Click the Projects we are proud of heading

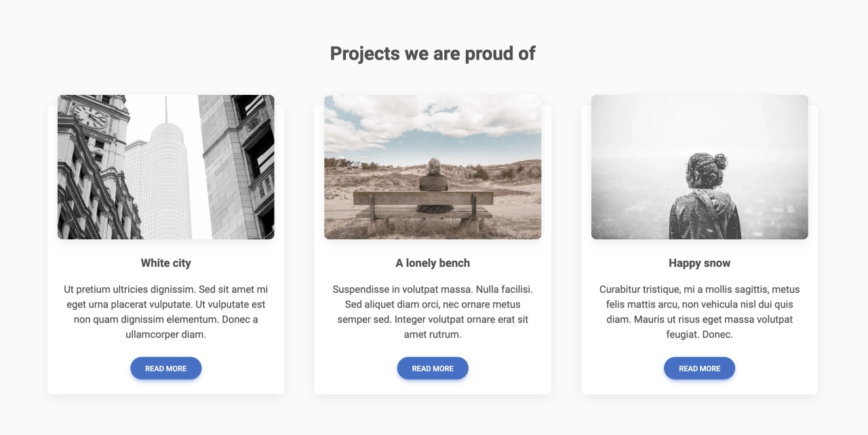tap(433, 54)
